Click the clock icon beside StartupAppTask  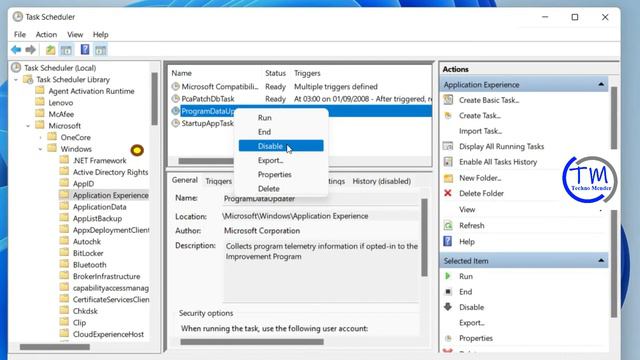pos(176,123)
